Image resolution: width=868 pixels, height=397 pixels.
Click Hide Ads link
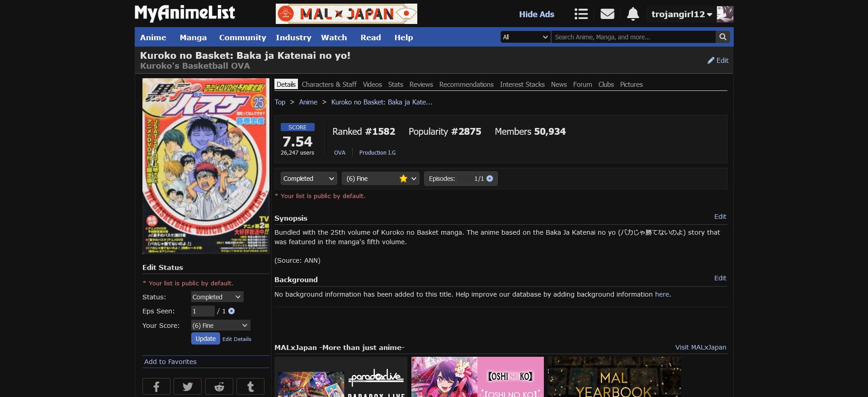[x=537, y=14]
